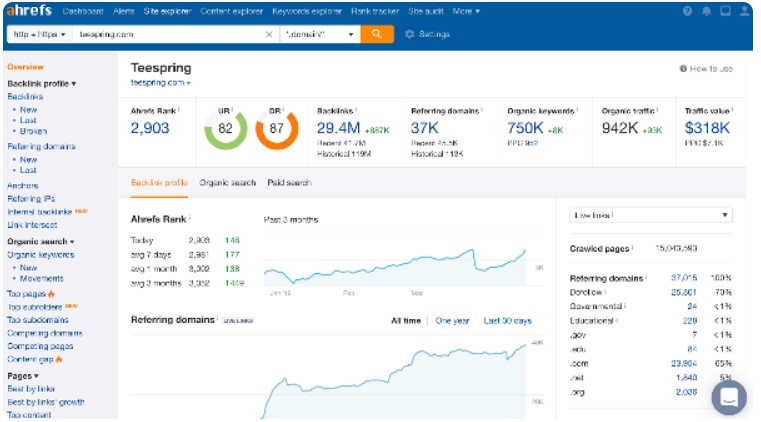Open Internal backlinks link
761x422 pixels.
40,212
